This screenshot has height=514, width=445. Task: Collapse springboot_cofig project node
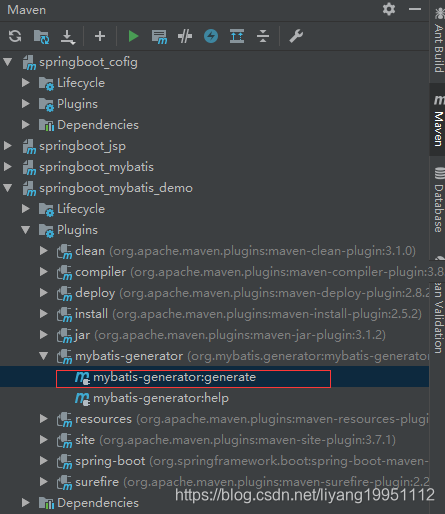pos(8,62)
